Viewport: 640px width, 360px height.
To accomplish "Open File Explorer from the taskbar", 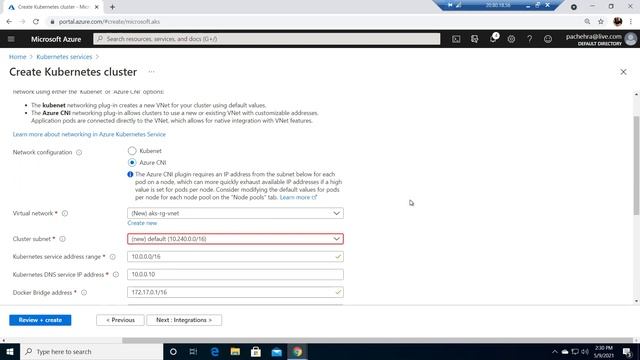I will 235,351.
